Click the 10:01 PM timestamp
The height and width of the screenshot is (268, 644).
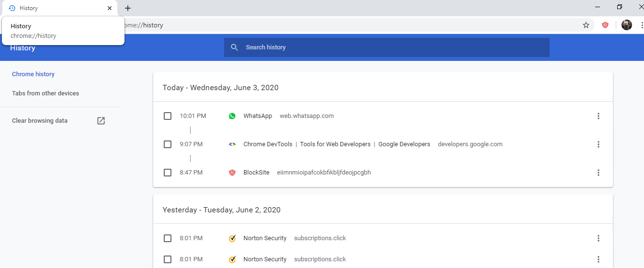click(193, 116)
